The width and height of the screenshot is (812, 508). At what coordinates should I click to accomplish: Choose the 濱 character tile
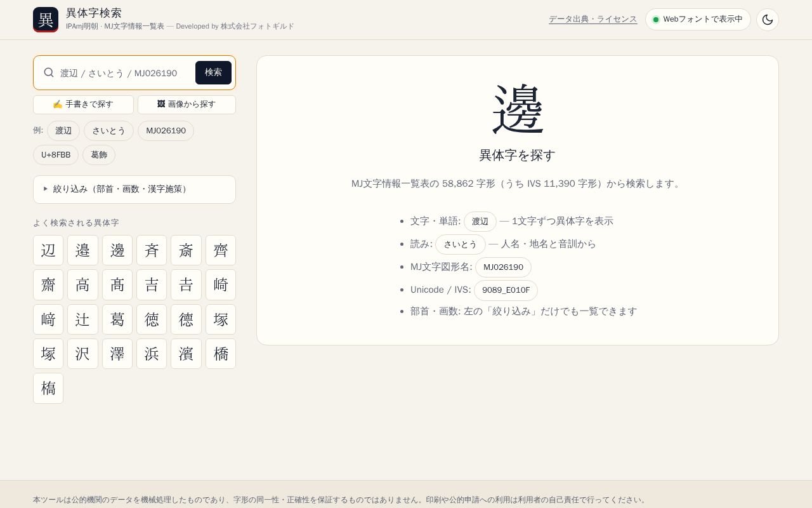[186, 353]
